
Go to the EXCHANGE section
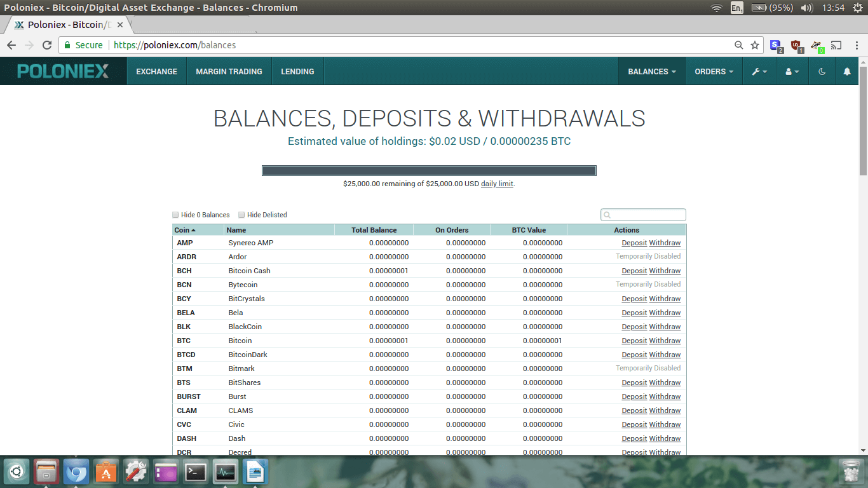[156, 71]
